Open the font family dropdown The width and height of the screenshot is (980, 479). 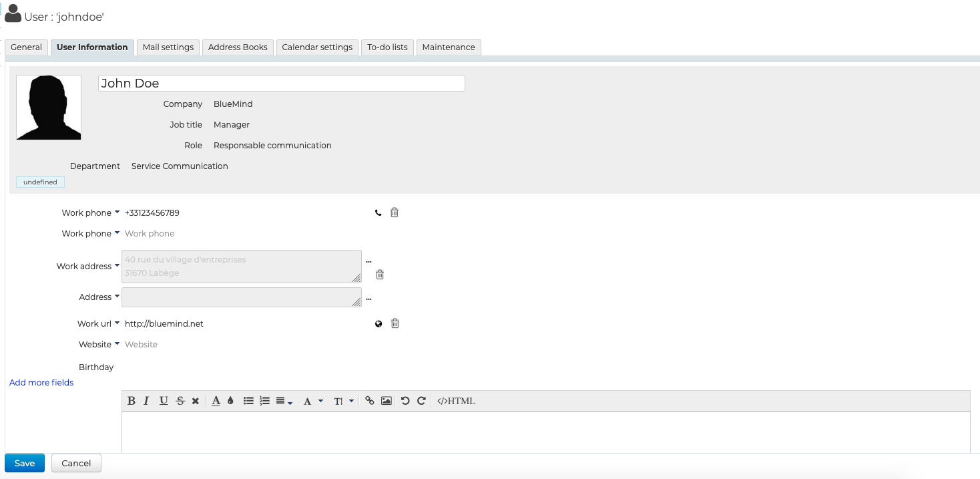click(313, 401)
